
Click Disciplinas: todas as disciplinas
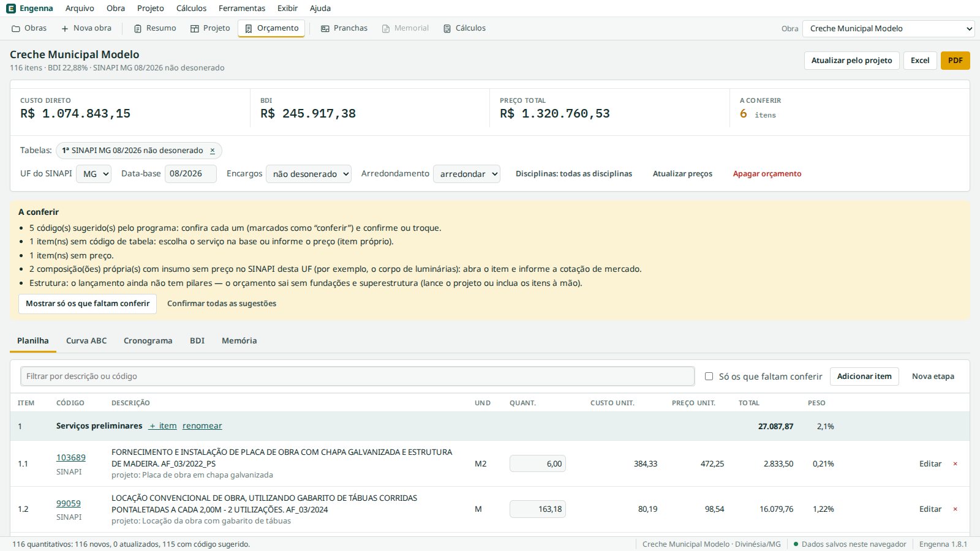click(574, 174)
